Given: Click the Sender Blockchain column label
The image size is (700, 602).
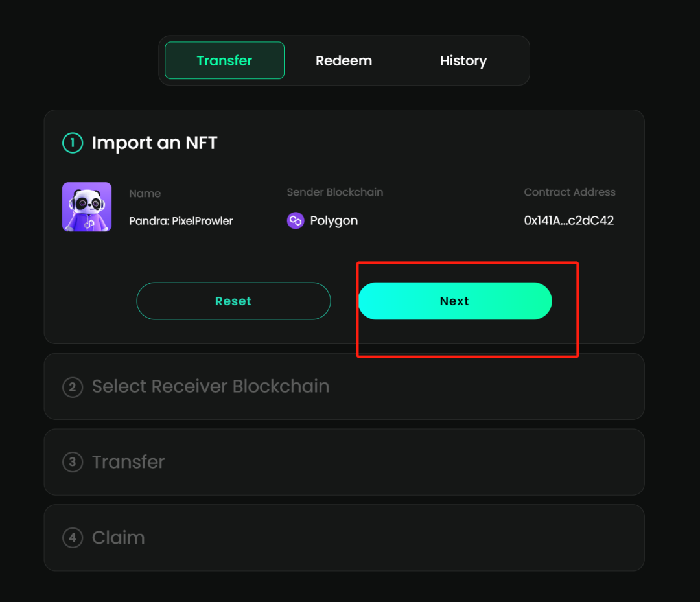Looking at the screenshot, I should (x=334, y=192).
